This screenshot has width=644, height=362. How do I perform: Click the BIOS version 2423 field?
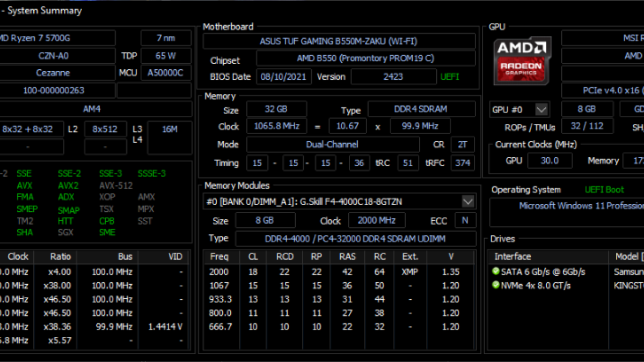point(393,77)
